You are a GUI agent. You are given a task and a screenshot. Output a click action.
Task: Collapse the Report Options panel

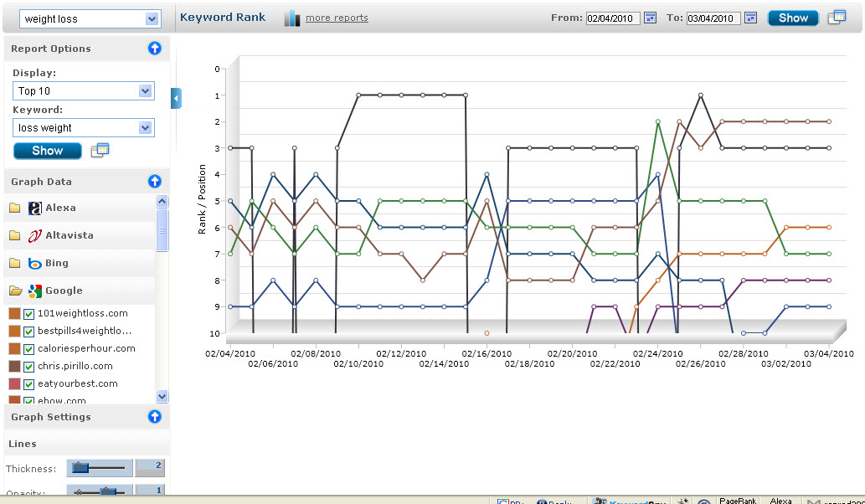154,49
